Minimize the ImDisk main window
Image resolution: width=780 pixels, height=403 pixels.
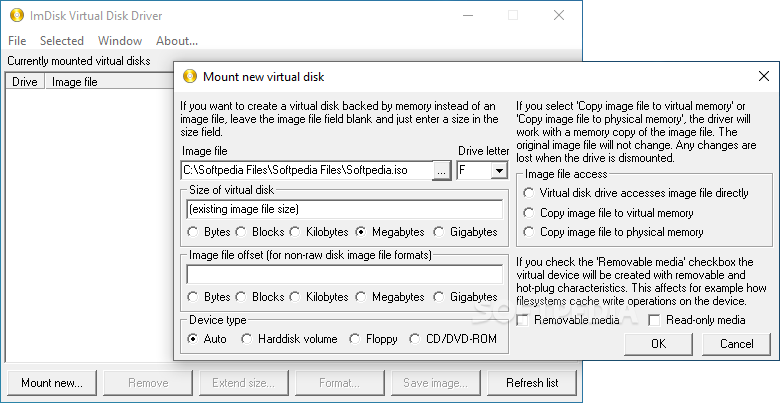[468, 15]
